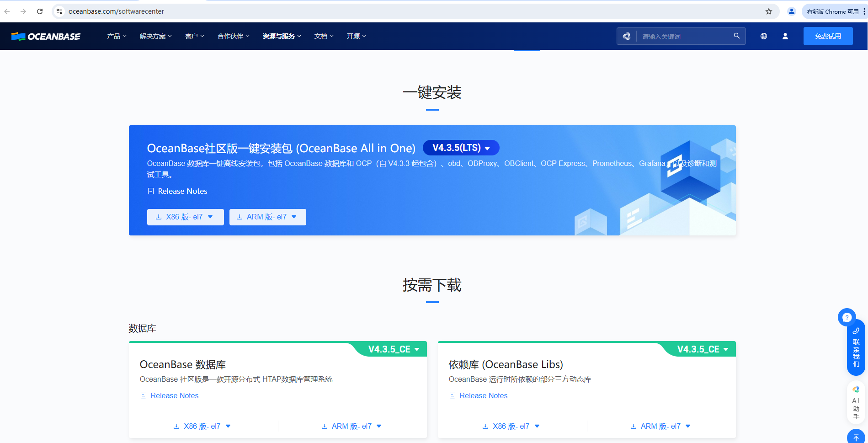The image size is (868, 443).
Task: Click the 免费试用 button
Action: point(828,36)
